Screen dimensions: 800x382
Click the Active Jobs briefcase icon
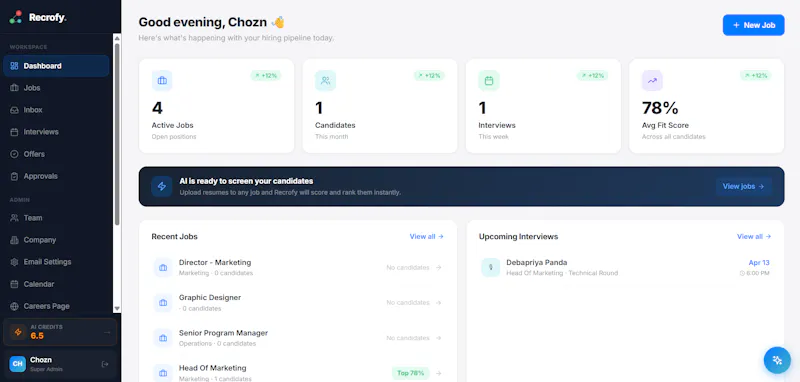[162, 81]
